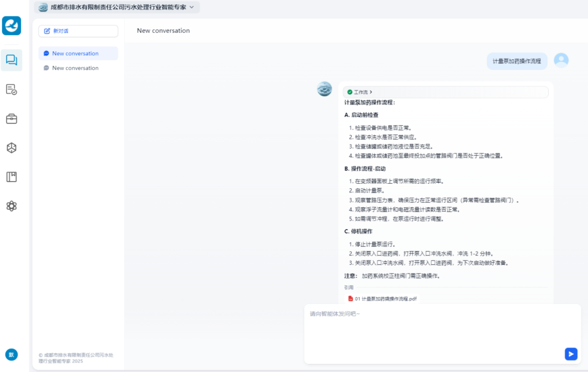The image size is (588, 372).
Task: Click the A. 启动前检查 heading
Action: point(361,115)
